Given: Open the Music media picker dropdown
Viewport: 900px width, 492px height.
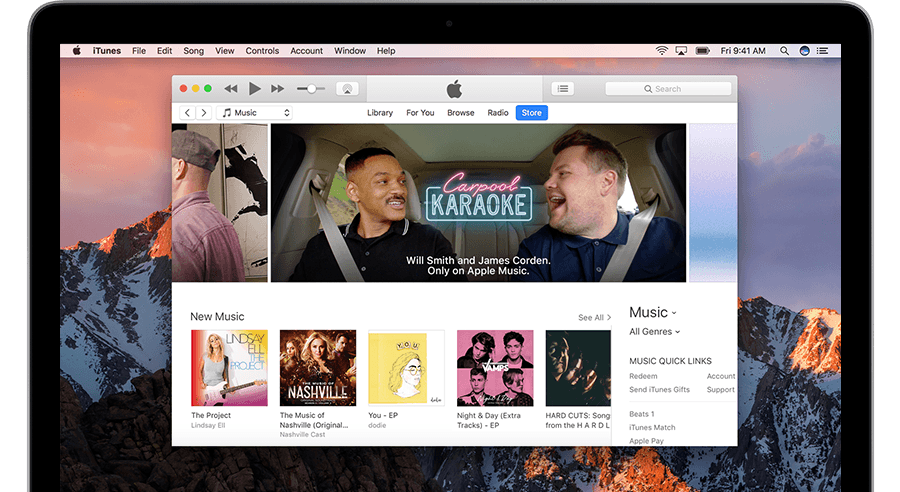Looking at the screenshot, I should (254, 113).
